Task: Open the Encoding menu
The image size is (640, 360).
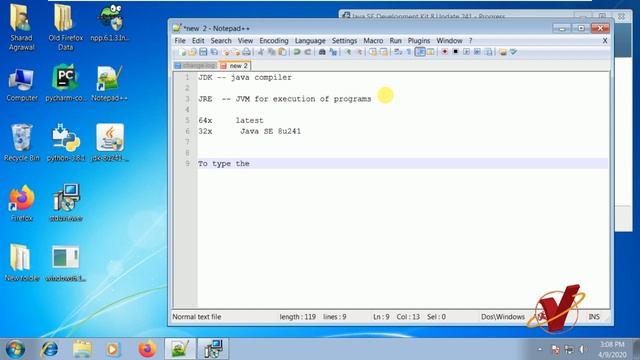Action: pos(274,40)
